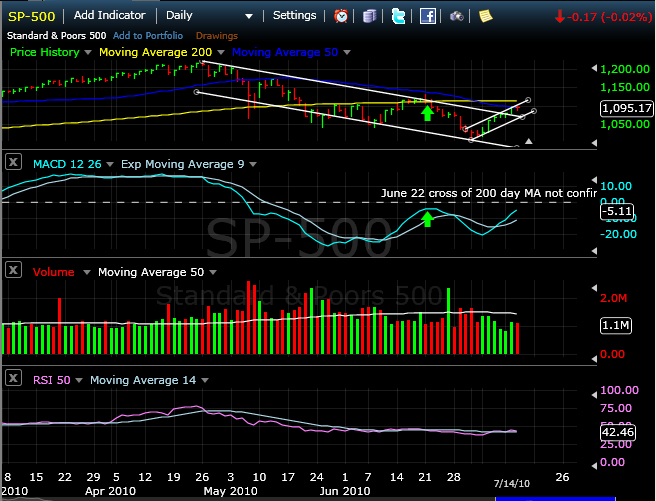Click the stacked documents icon in toolbar
The height and width of the screenshot is (501, 656).
[370, 16]
